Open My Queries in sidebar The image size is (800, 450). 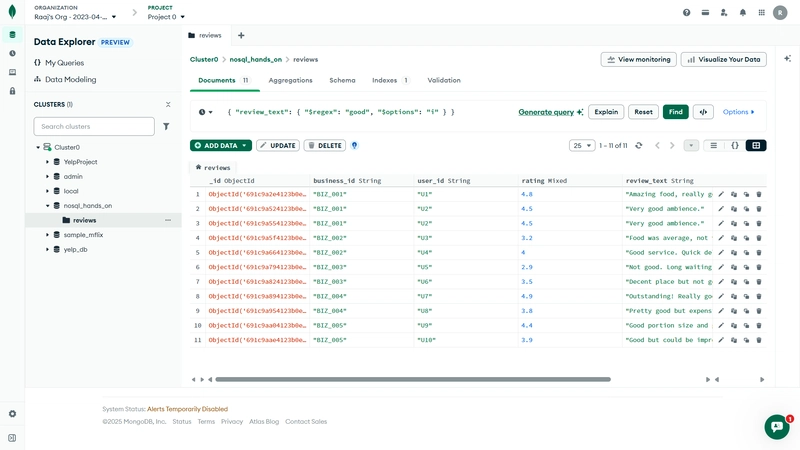tap(59, 63)
